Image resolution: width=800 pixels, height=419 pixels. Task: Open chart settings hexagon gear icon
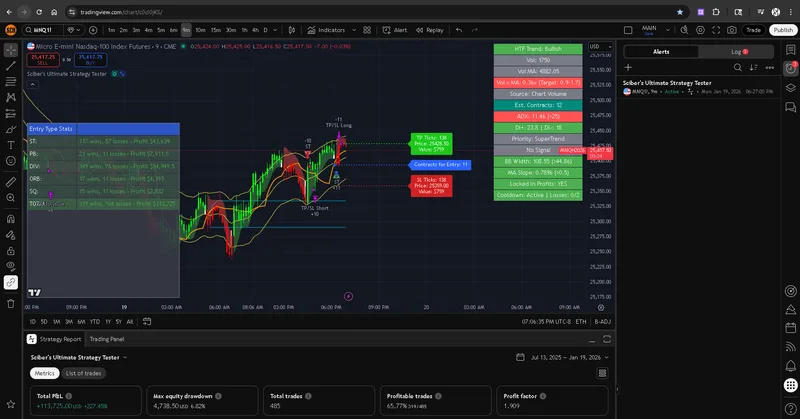(x=701, y=30)
